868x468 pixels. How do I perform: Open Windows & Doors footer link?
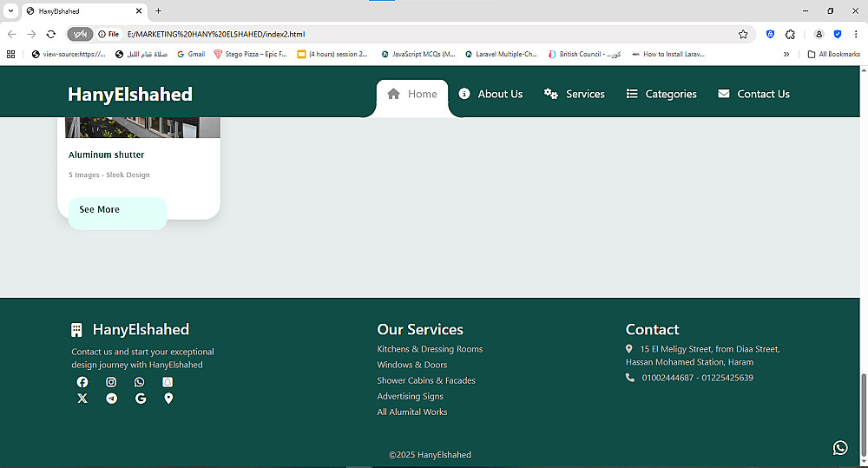pyautogui.click(x=411, y=365)
